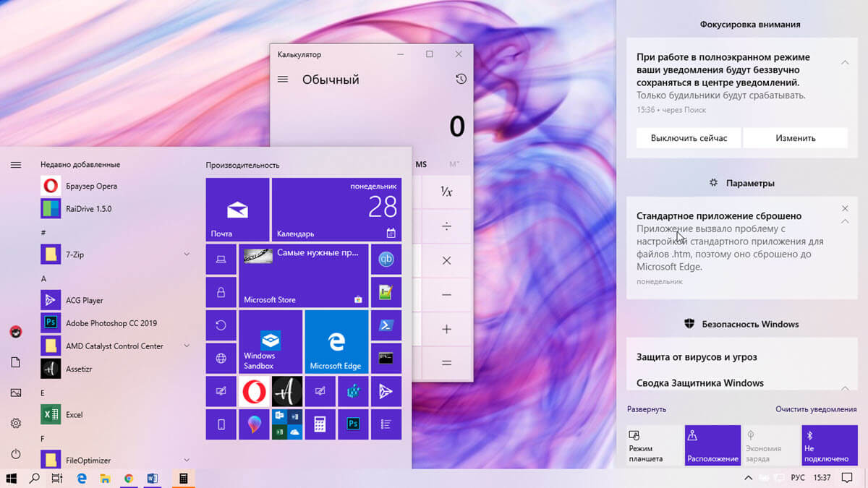
Task: Click the Calculator plus key
Action: pos(446,329)
